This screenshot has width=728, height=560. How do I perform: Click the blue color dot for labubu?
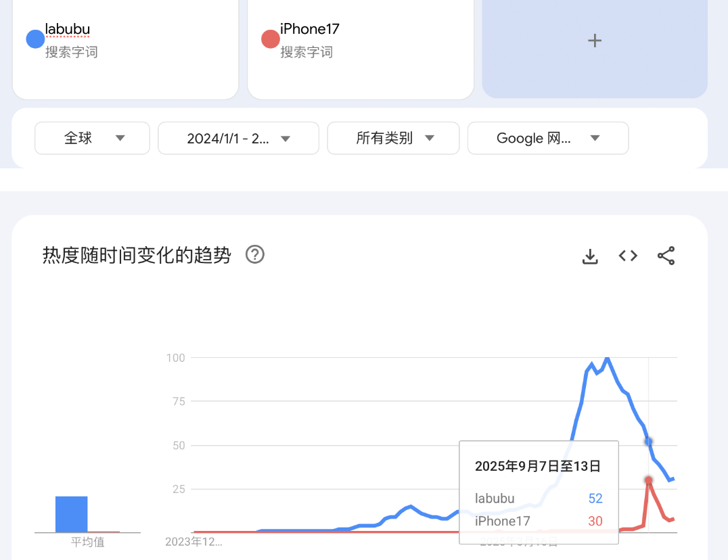[x=35, y=39]
